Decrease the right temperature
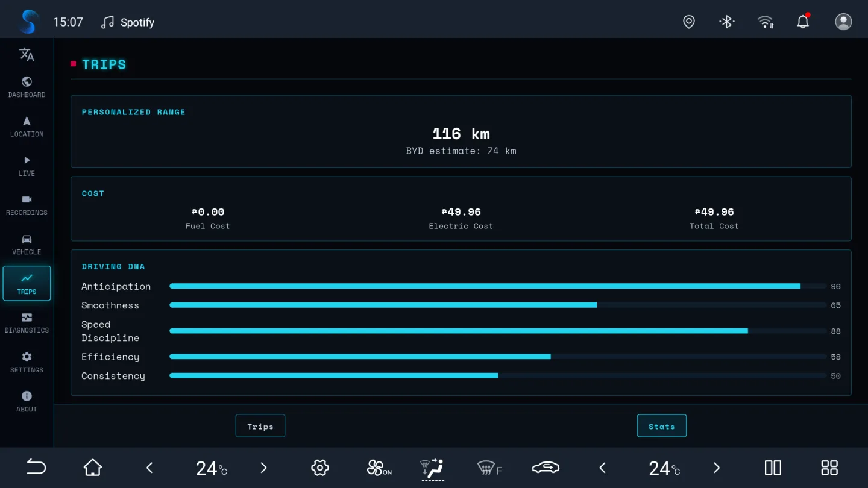Image resolution: width=868 pixels, height=488 pixels. [603, 468]
